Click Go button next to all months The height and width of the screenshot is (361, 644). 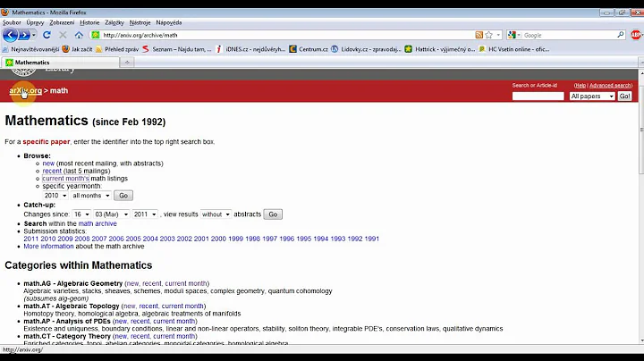123,196
